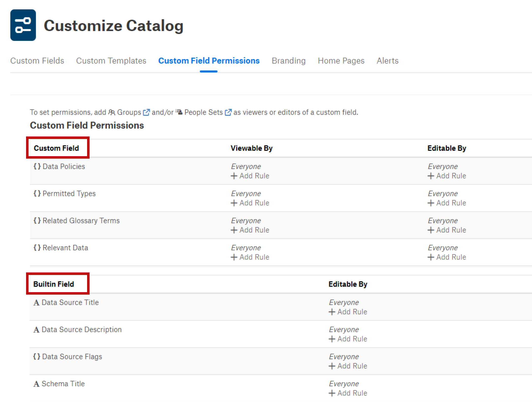The height and width of the screenshot is (403, 532).
Task: Add an Editable By rule for Data Source Flags
Action: click(x=348, y=366)
